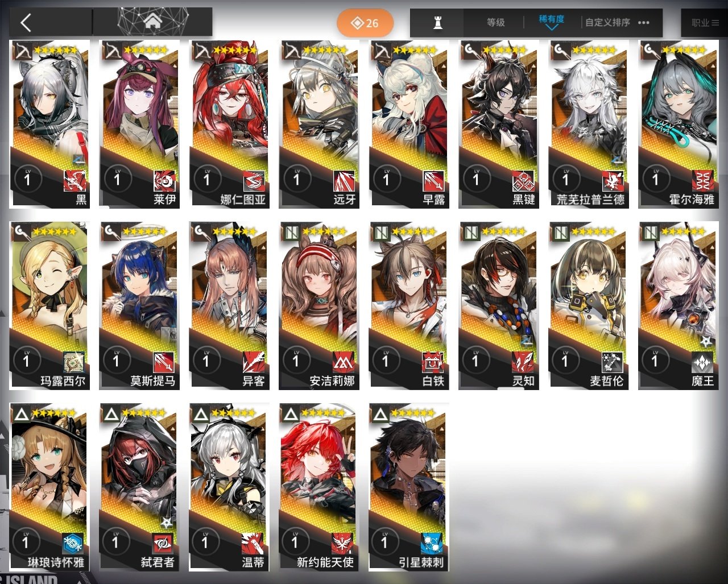Sort operators by 等级 level

495,23
